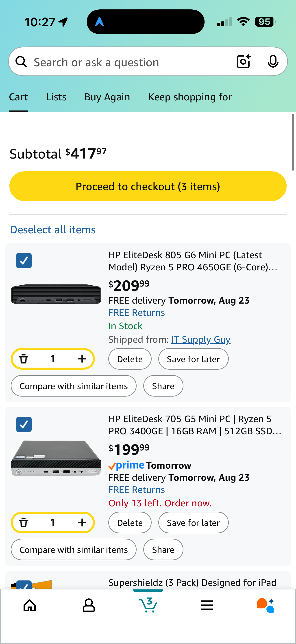Open the account profile icon
The height and width of the screenshot is (644, 296).
(x=89, y=605)
